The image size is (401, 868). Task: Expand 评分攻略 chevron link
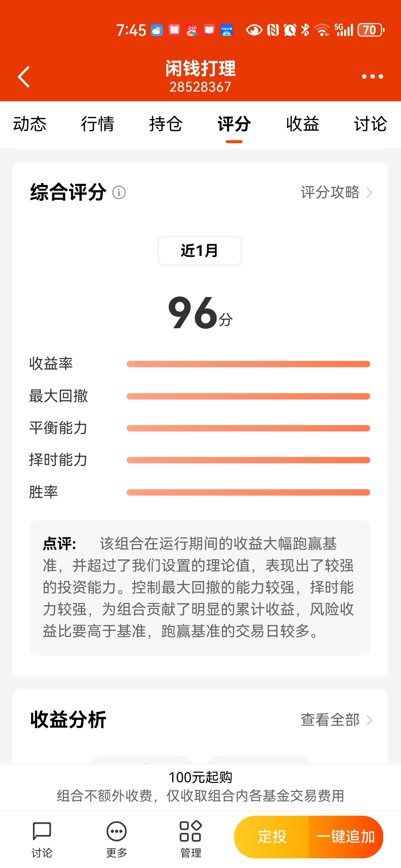pos(336,193)
